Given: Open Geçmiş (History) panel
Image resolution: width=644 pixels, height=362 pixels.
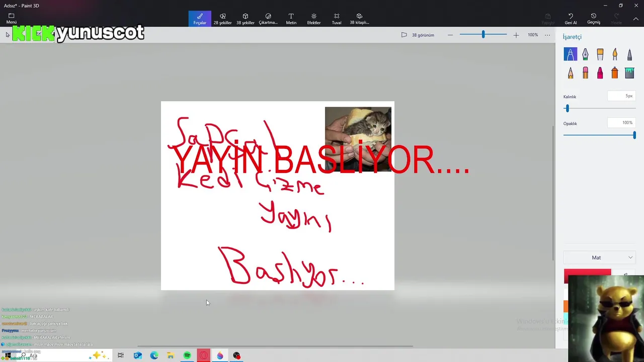Looking at the screenshot, I should pos(594,19).
